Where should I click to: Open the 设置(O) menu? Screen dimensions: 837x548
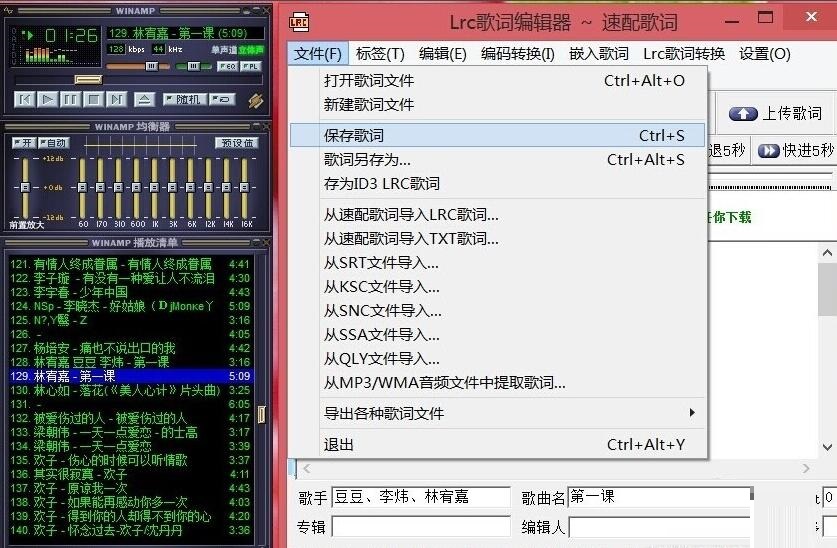tap(764, 54)
